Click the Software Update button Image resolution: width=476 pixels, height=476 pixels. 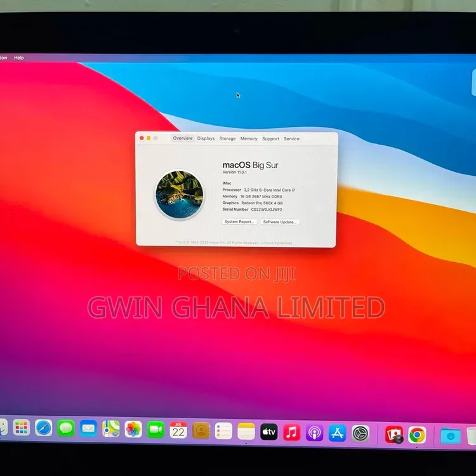pyautogui.click(x=280, y=222)
